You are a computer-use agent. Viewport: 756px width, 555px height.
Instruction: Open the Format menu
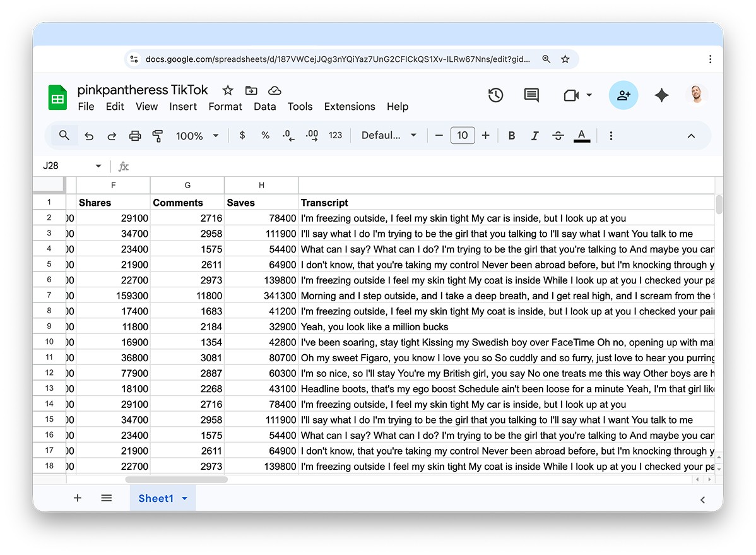(x=225, y=107)
